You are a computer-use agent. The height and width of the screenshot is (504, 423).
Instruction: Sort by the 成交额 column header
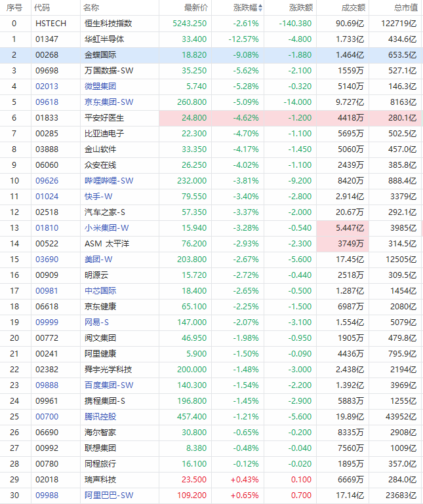pos(353,8)
